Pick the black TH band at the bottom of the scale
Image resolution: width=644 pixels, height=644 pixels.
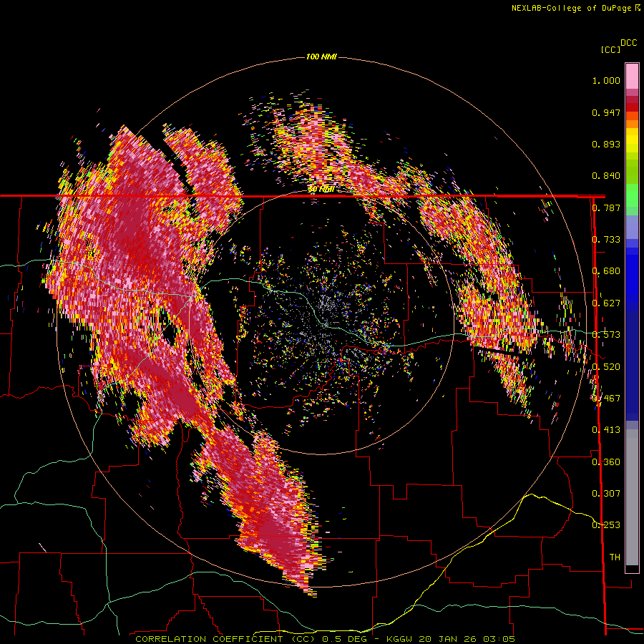coord(632,568)
